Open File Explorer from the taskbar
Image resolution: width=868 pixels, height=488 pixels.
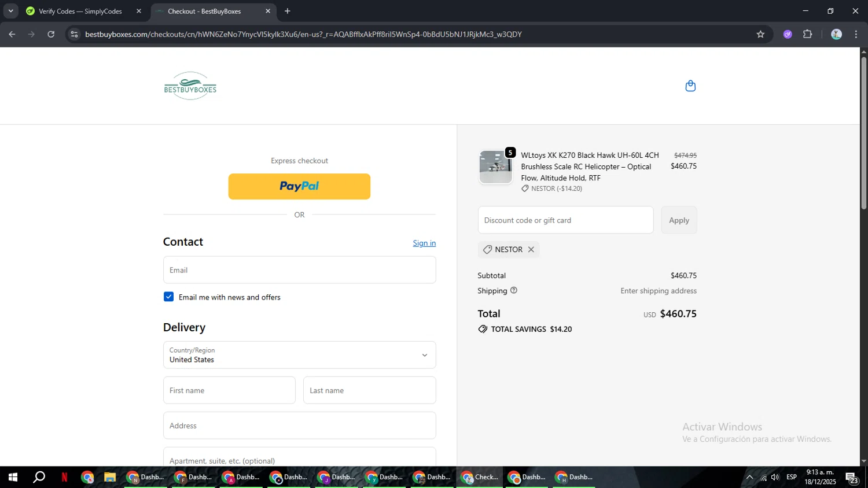tap(110, 477)
